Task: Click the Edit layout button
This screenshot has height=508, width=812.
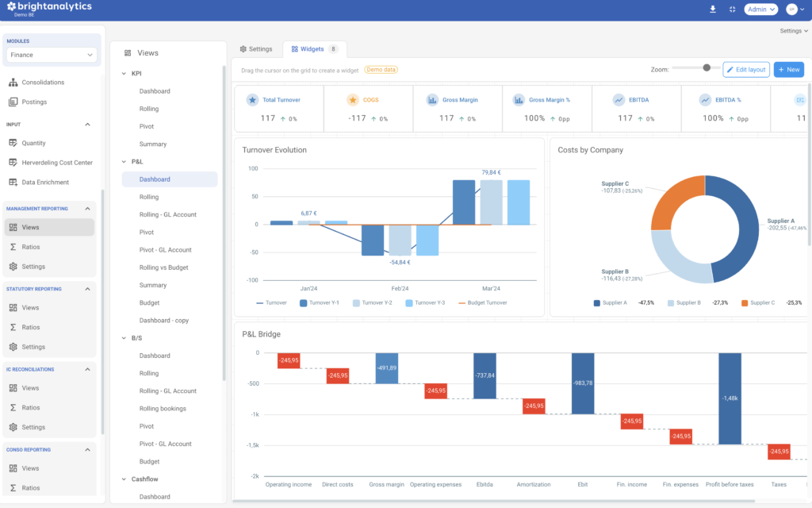Action: (x=745, y=70)
